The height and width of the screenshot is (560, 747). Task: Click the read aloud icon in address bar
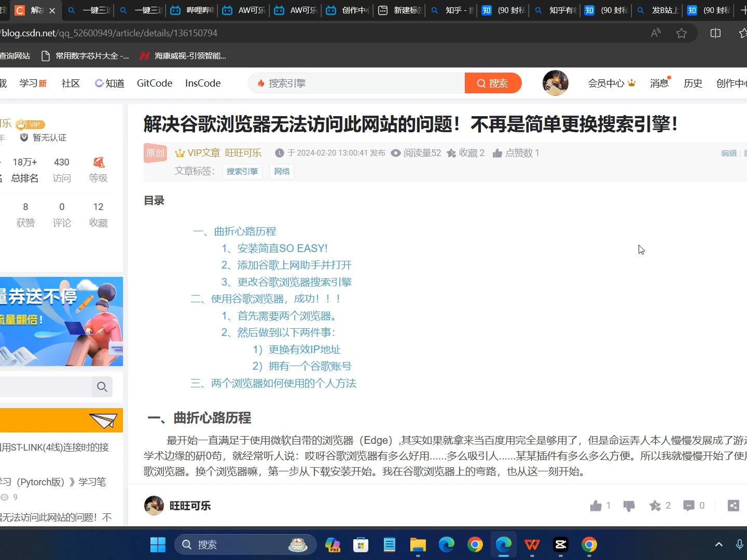click(x=656, y=33)
